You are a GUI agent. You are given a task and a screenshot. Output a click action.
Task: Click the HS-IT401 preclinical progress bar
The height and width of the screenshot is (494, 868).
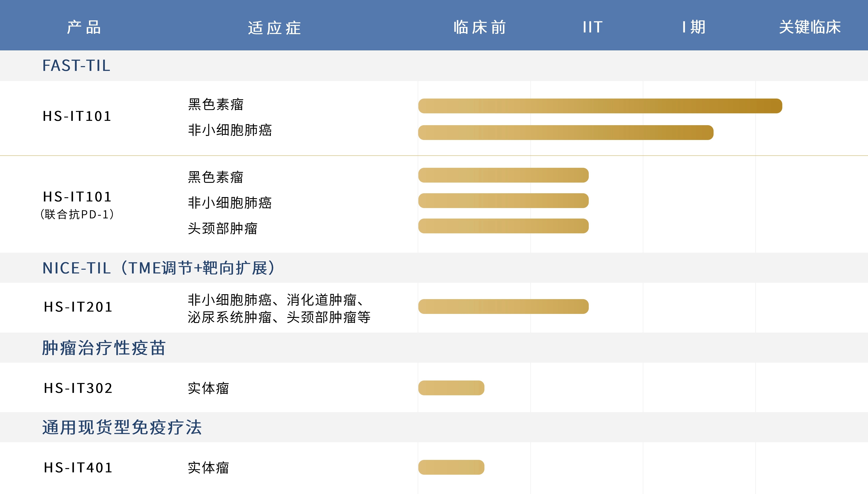451,467
